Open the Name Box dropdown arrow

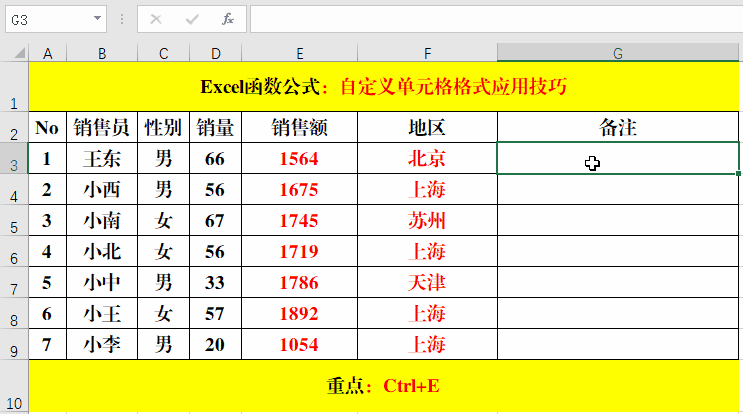[97, 19]
